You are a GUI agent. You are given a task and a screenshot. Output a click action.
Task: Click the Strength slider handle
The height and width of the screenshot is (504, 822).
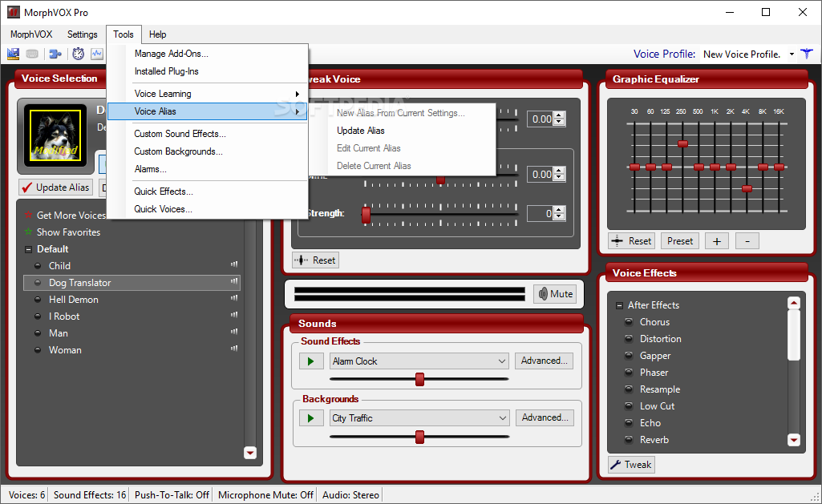pyautogui.click(x=366, y=214)
